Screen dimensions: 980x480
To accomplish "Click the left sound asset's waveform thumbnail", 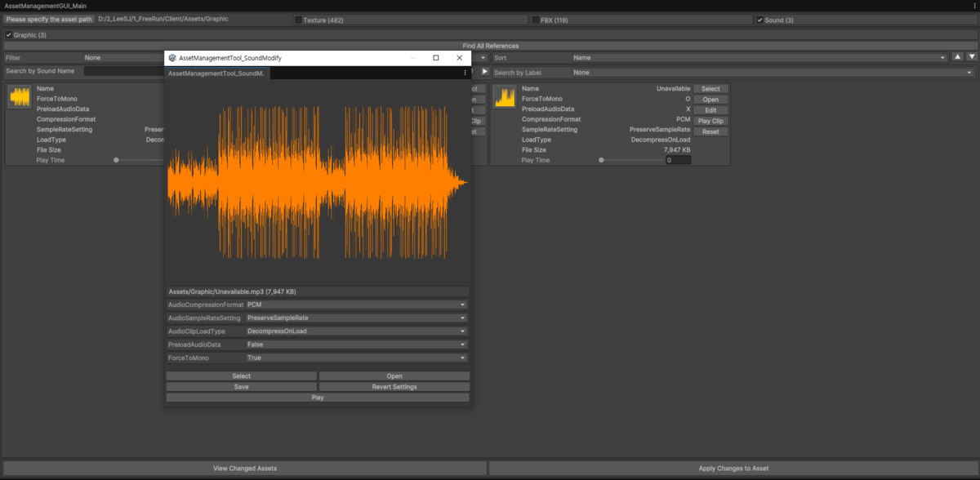I will point(20,97).
